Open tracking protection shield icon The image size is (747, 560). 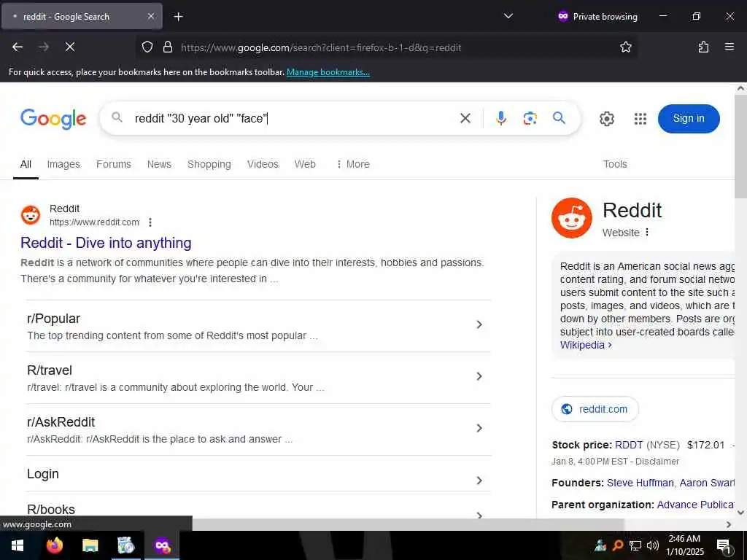coord(147,47)
